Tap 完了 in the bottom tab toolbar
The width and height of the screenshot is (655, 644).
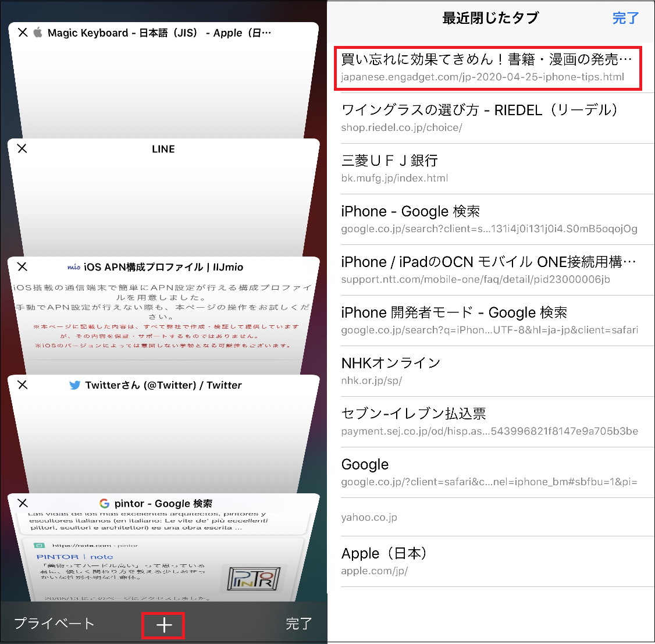pos(298,624)
